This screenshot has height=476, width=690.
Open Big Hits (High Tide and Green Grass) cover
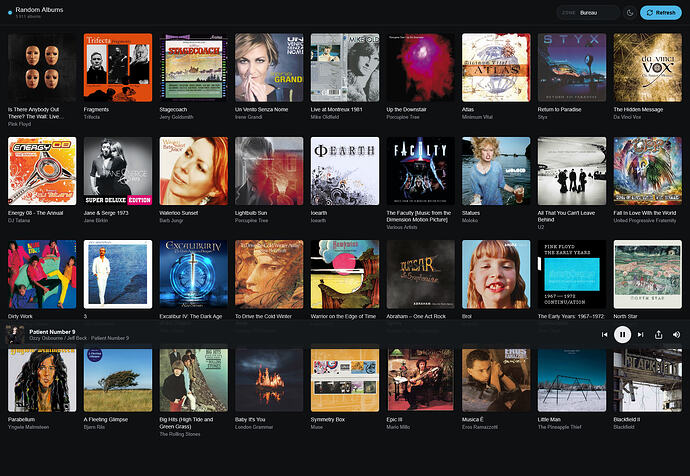194,380
